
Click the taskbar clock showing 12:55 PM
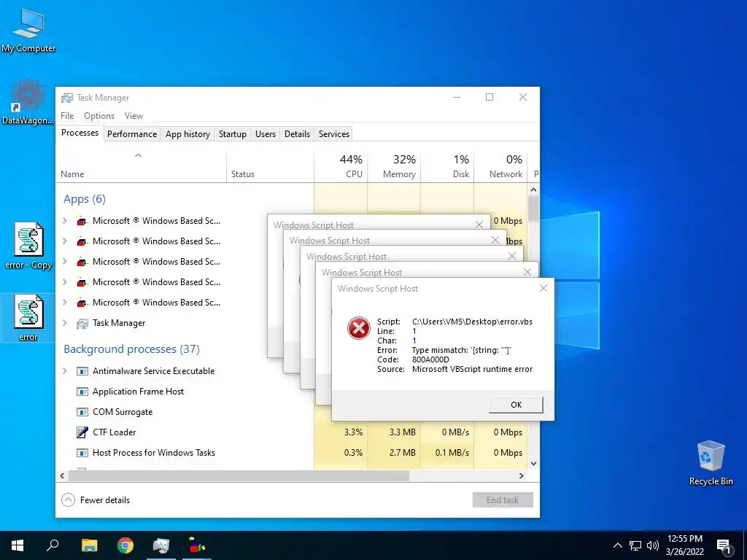684,545
